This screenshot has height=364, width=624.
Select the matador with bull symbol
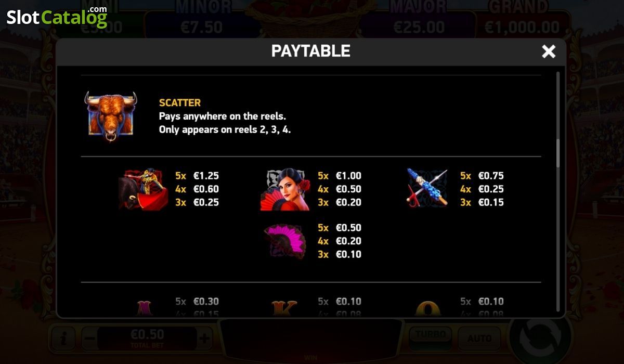pos(144,189)
